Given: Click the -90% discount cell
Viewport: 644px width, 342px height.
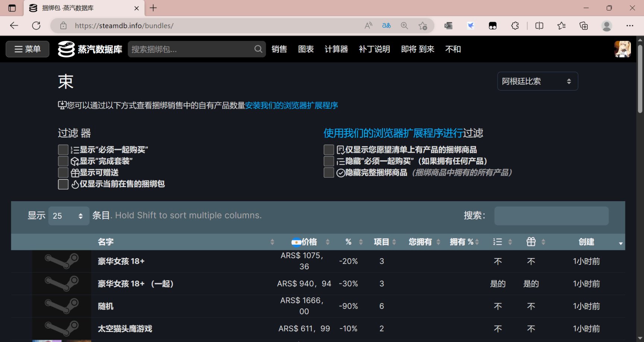Looking at the screenshot, I should tap(348, 306).
